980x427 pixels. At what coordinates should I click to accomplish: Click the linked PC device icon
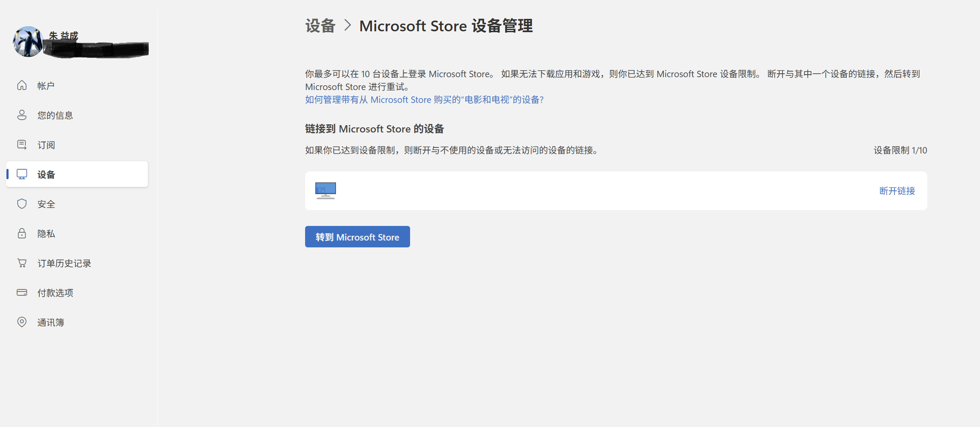[326, 191]
